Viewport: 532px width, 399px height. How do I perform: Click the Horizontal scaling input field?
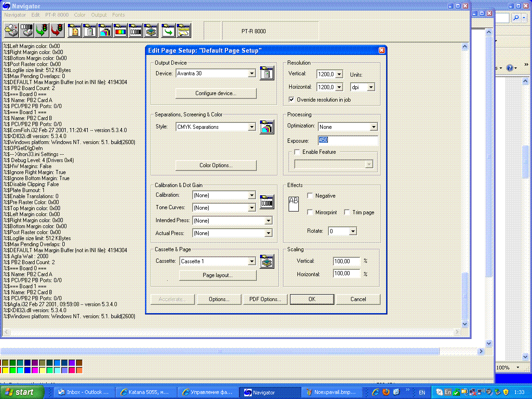pos(346,273)
